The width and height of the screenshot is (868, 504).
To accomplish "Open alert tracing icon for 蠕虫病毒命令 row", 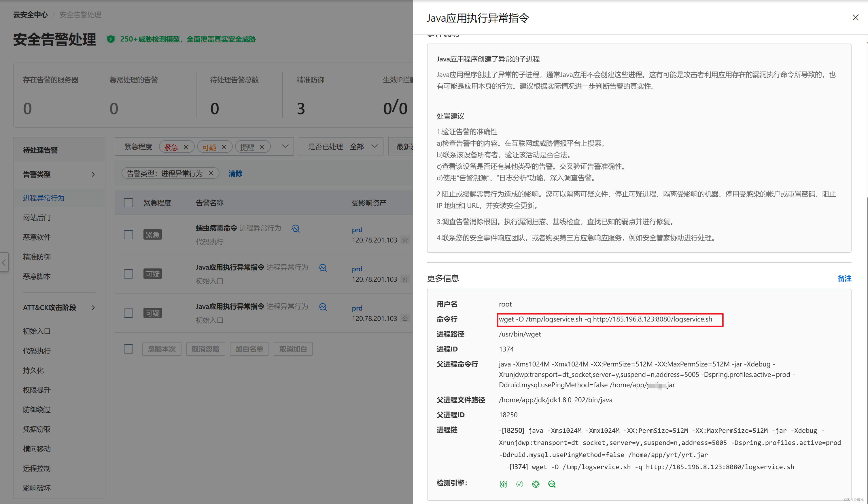I will [x=296, y=228].
